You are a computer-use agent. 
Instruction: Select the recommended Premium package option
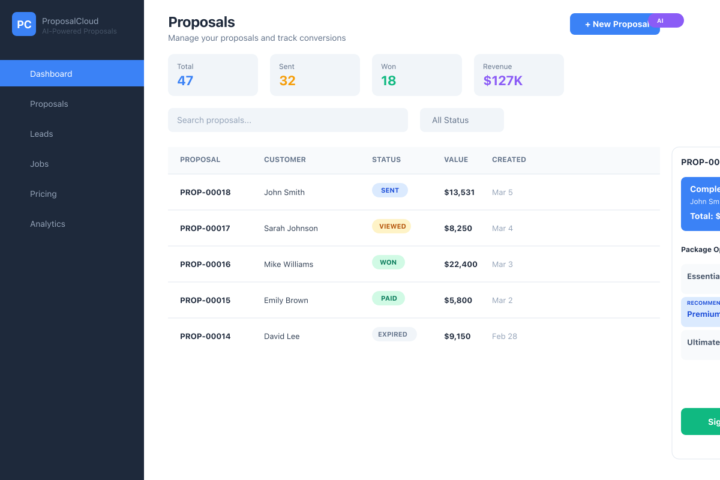coord(701,312)
